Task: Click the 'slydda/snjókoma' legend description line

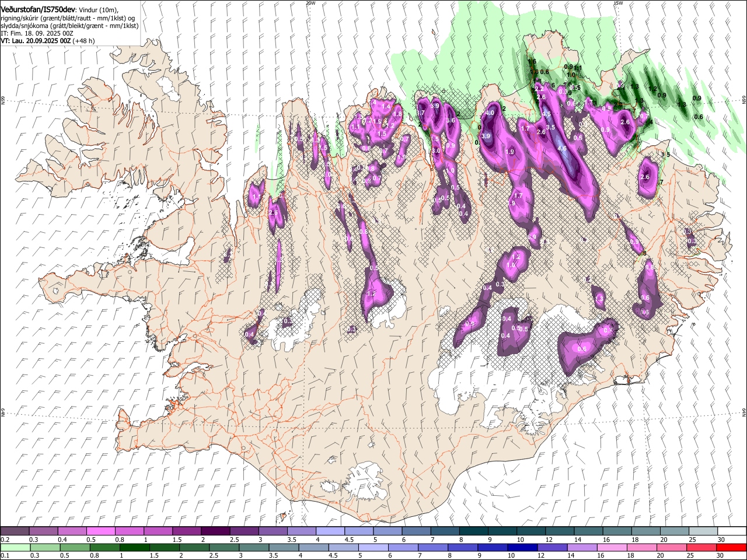Action: click(69, 26)
